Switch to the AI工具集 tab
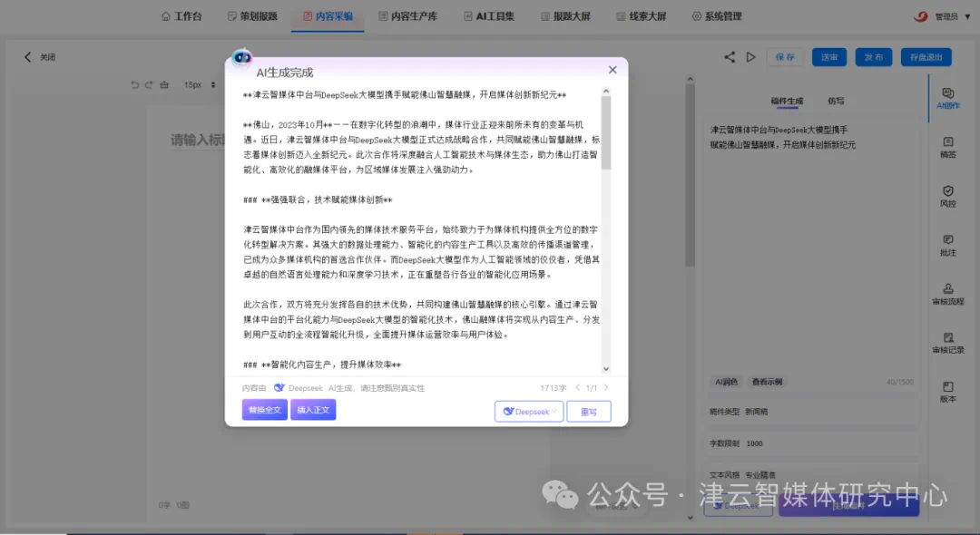 [x=489, y=16]
